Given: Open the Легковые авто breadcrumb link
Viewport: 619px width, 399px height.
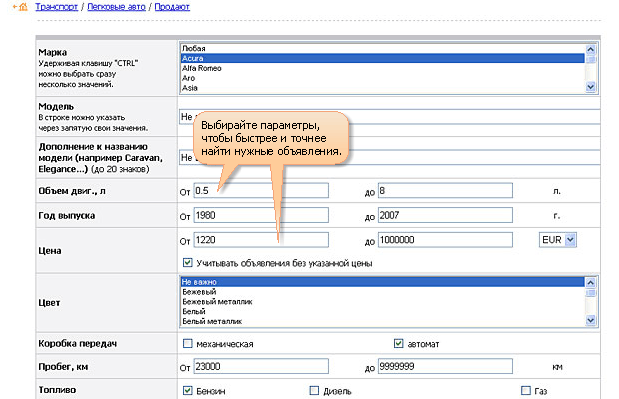Looking at the screenshot, I should click(x=116, y=7).
